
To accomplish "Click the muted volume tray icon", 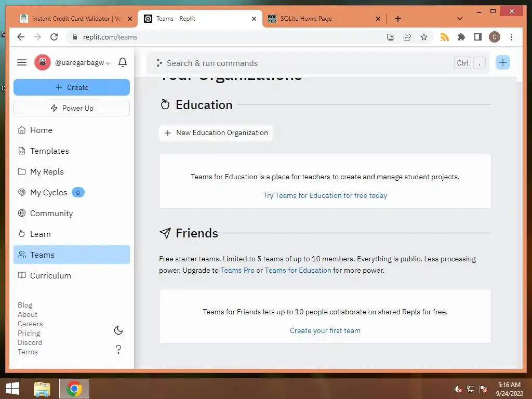I will [458, 389].
